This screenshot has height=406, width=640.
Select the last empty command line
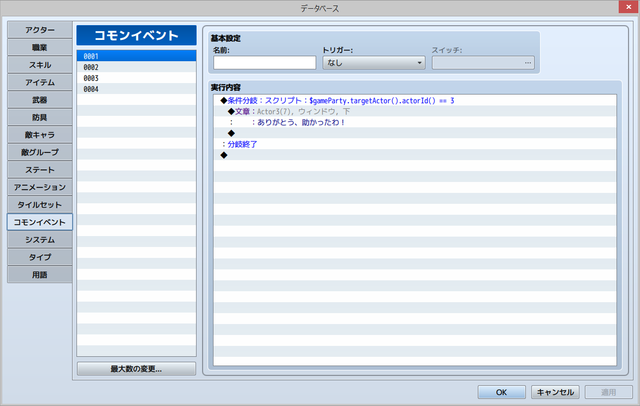[x=415, y=155]
